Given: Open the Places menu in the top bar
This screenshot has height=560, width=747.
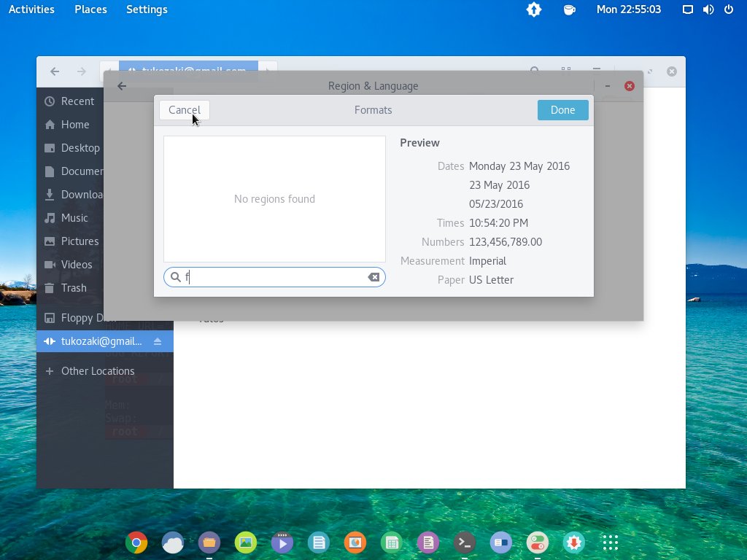Looking at the screenshot, I should pyautogui.click(x=90, y=9).
